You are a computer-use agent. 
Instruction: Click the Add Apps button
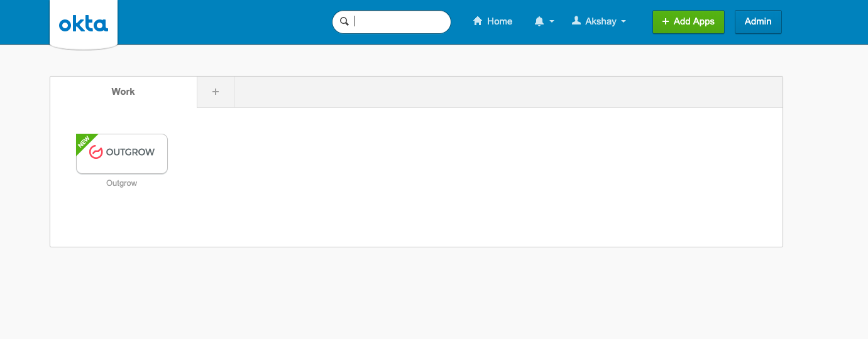pos(688,21)
